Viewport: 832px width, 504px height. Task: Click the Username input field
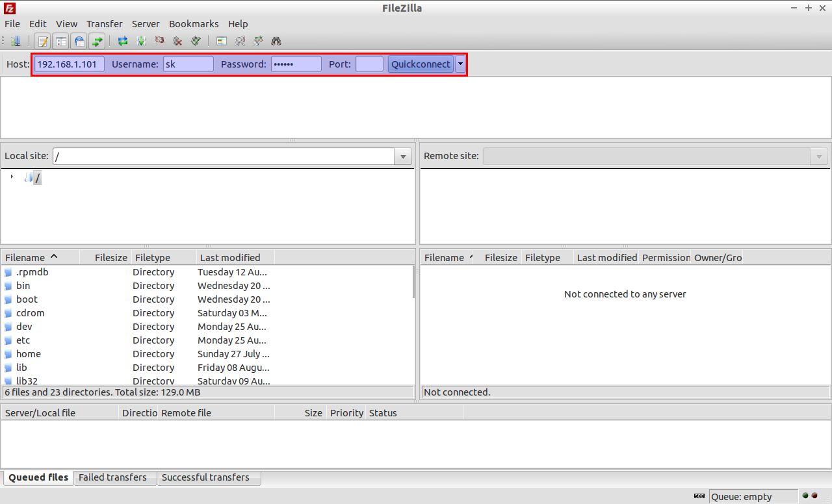(x=188, y=64)
